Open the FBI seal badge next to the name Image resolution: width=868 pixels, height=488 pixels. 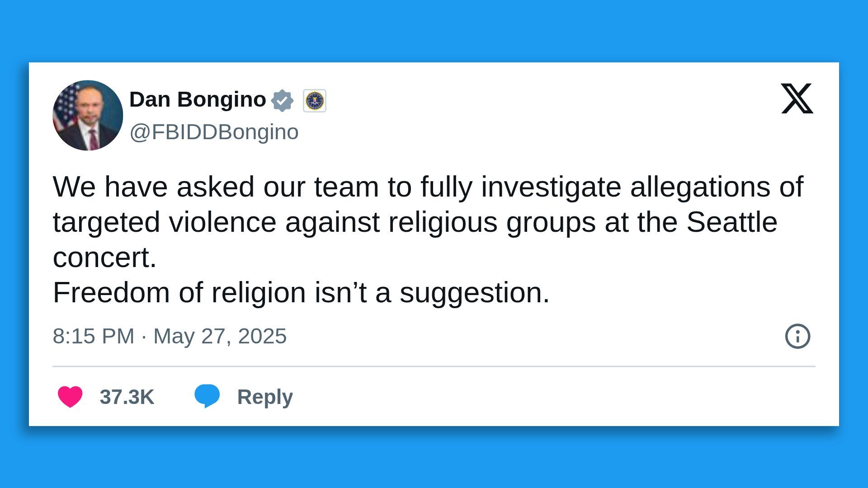315,100
